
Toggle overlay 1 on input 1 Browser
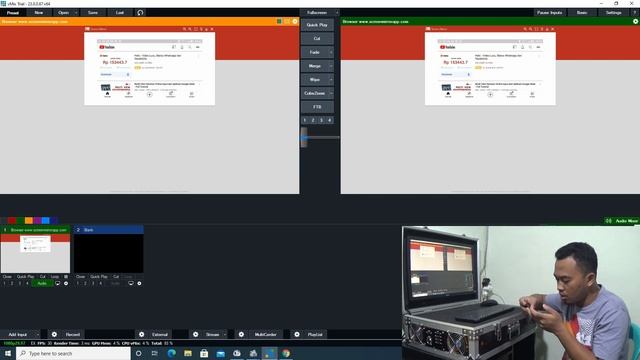tap(4, 283)
